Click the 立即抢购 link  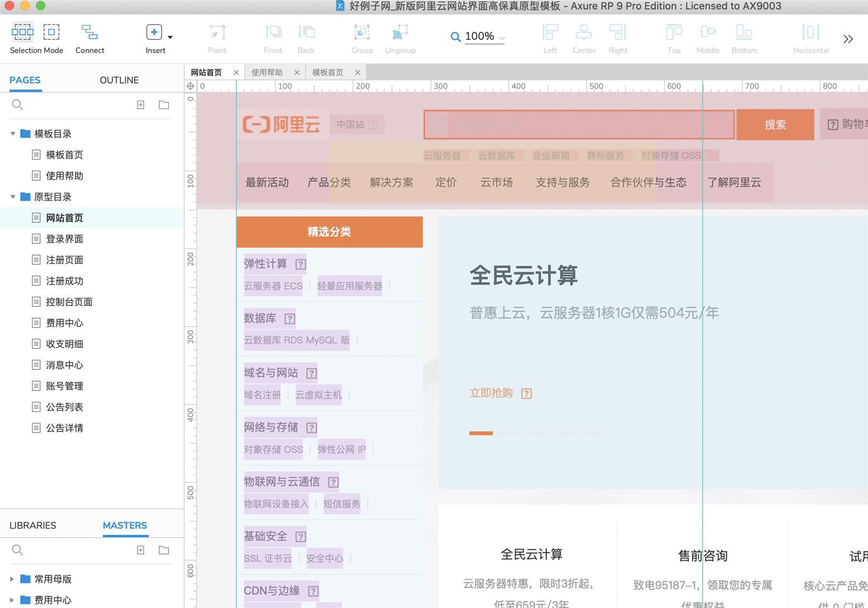(491, 393)
